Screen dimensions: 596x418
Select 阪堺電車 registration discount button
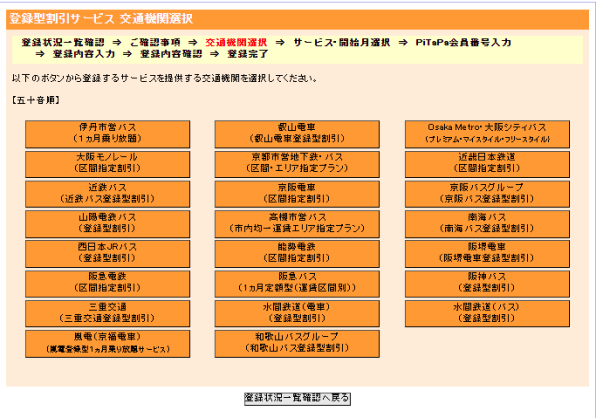pyautogui.click(x=487, y=253)
